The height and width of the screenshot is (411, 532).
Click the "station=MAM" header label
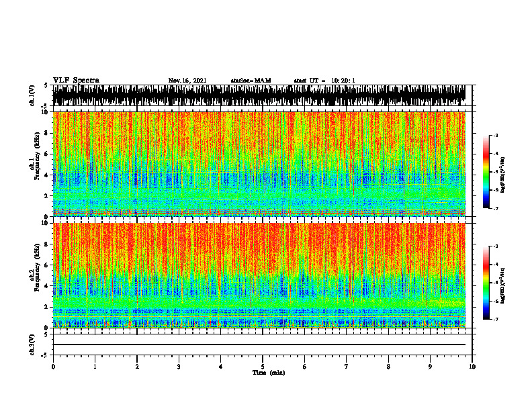251,81
